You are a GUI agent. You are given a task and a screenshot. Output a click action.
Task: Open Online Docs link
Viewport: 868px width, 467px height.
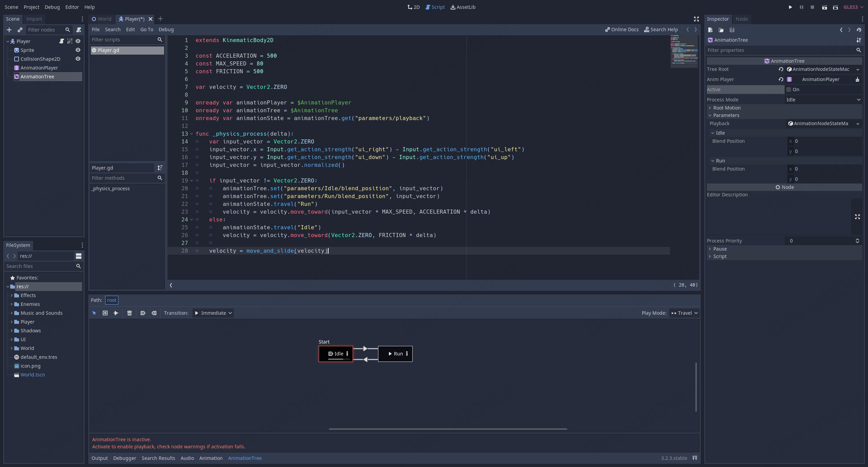[622, 30]
